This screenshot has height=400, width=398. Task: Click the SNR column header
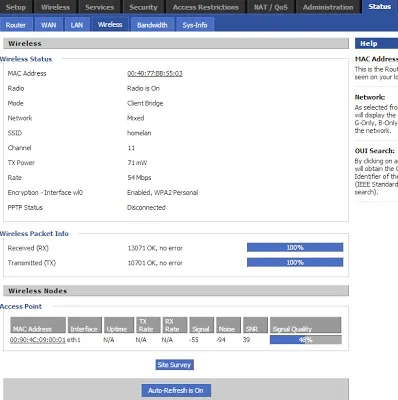tap(255, 325)
